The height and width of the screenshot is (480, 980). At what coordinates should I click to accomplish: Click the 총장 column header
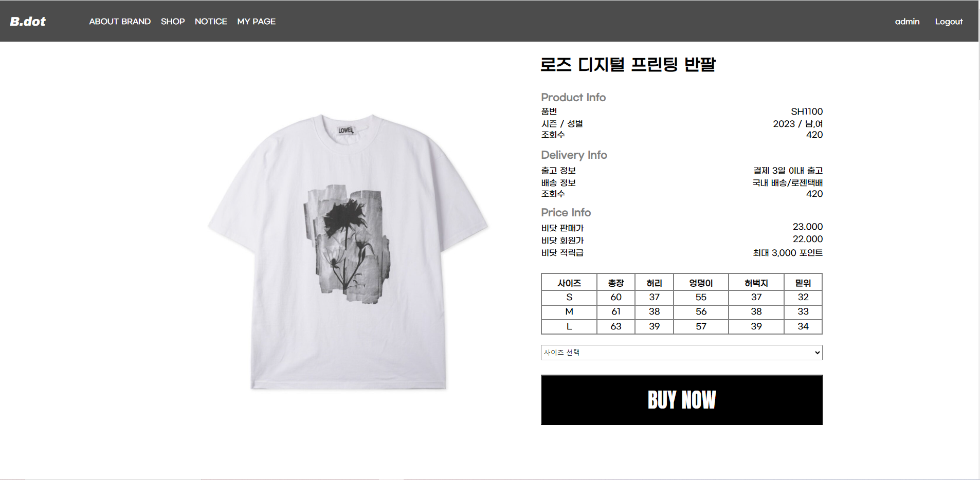[616, 283]
